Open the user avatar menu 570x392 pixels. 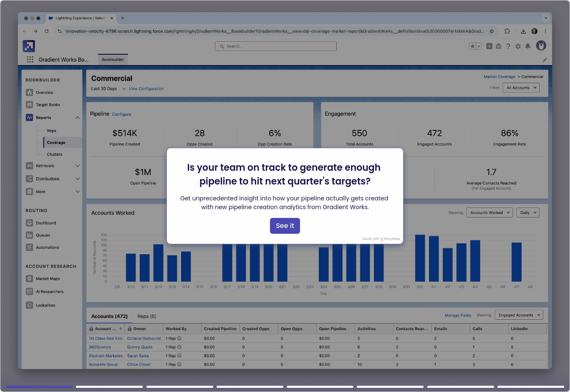[541, 46]
